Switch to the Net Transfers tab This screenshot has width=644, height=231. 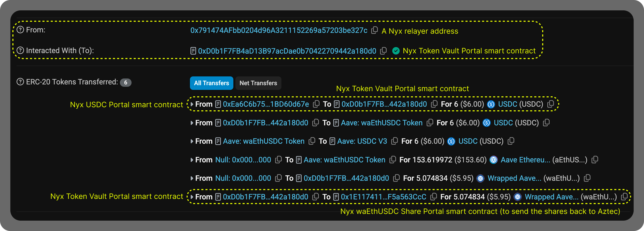click(258, 83)
